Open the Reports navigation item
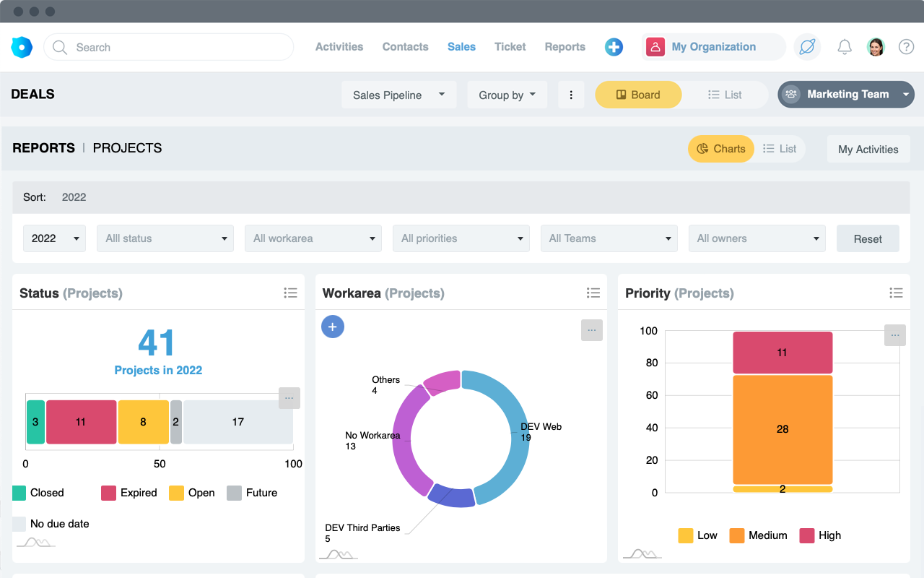This screenshot has height=578, width=924. (565, 47)
